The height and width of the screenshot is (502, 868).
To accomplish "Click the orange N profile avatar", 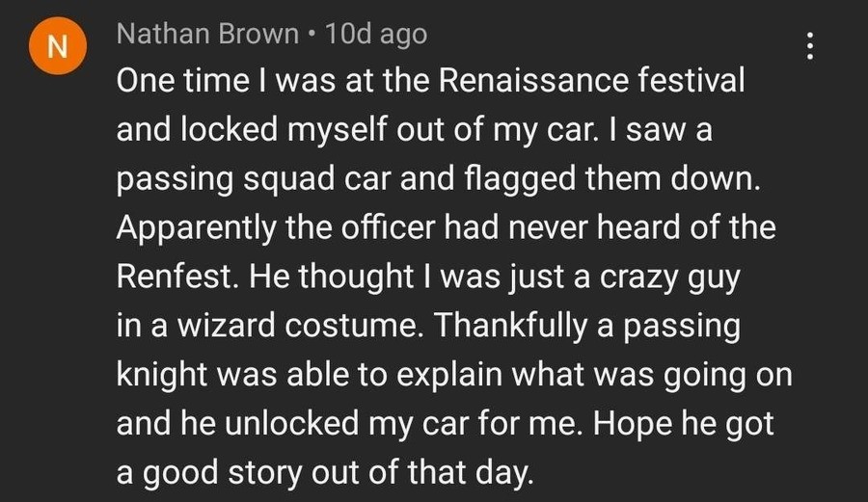I will click(x=55, y=48).
